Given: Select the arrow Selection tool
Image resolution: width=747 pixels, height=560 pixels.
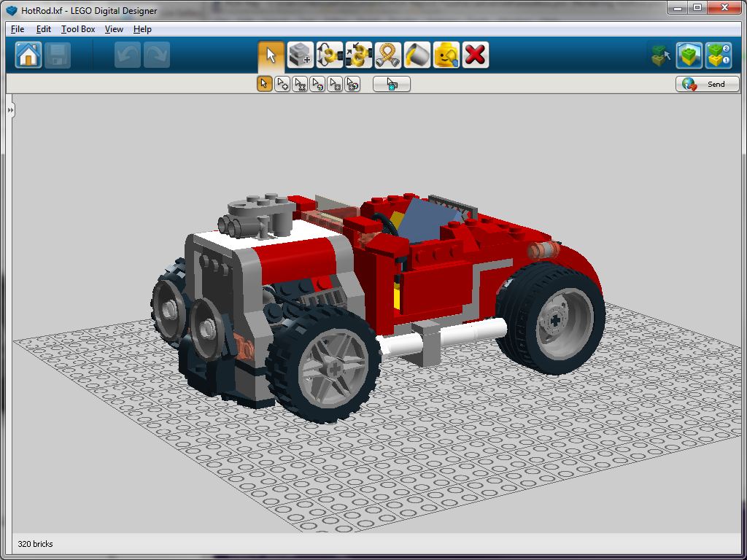Looking at the screenshot, I should (271, 54).
